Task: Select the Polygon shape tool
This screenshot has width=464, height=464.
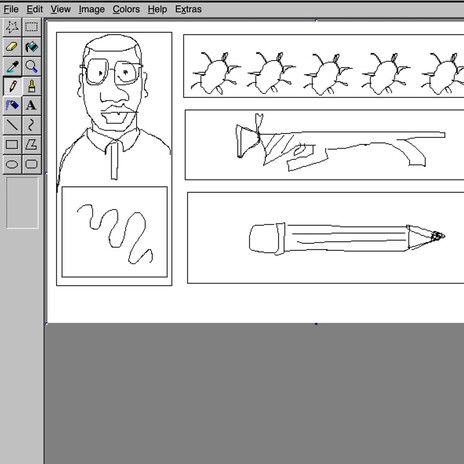Action: coord(31,144)
